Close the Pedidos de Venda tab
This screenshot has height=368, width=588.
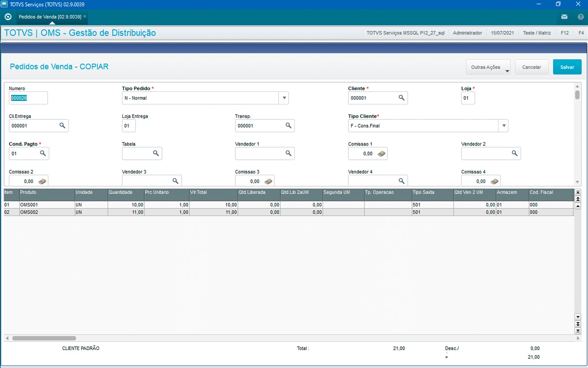coord(85,16)
